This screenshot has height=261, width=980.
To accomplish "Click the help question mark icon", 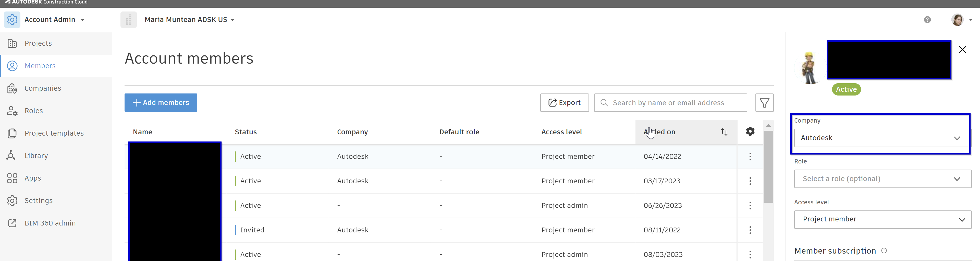I will [x=927, y=20].
